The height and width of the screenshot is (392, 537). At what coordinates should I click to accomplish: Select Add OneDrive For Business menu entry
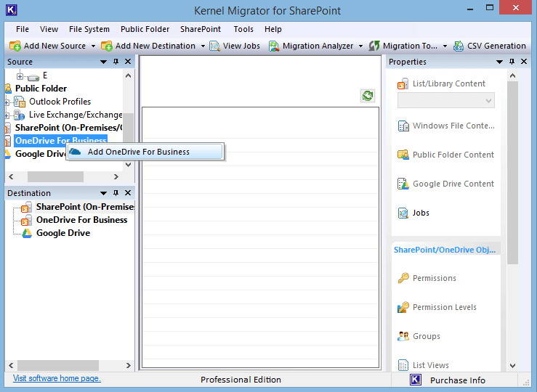point(145,152)
